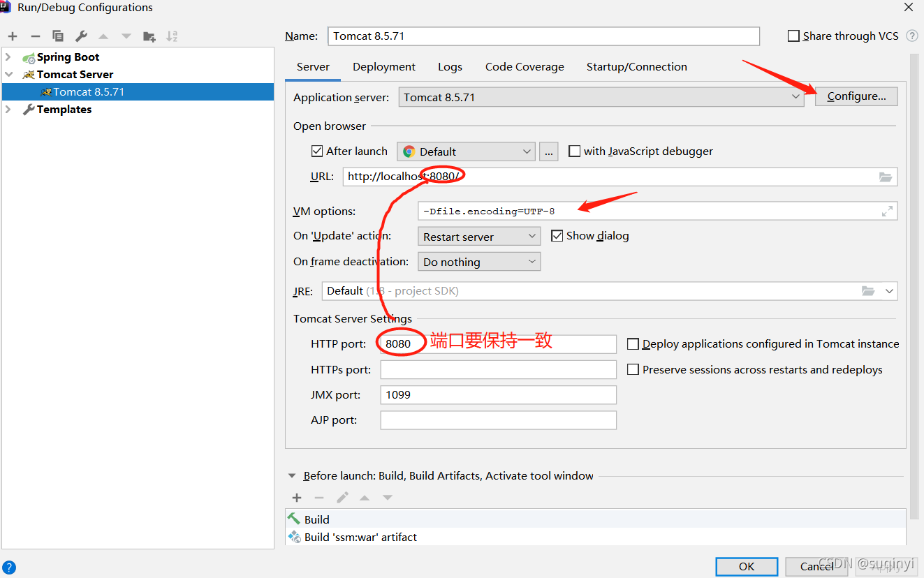Screen dimensions: 924x578
Task: Expand the VM options field
Action: coord(887,211)
